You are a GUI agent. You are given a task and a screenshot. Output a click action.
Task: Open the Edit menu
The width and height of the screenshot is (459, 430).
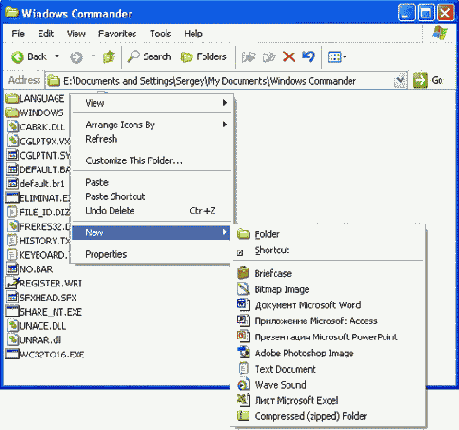(46, 34)
